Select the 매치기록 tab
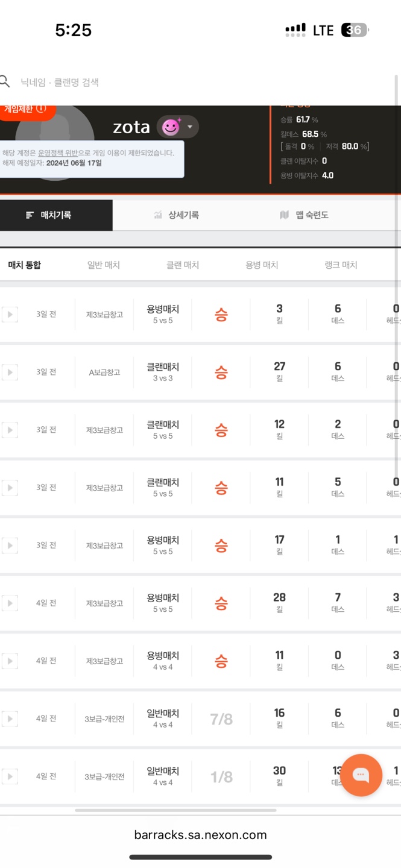The image size is (401, 868). click(55, 215)
